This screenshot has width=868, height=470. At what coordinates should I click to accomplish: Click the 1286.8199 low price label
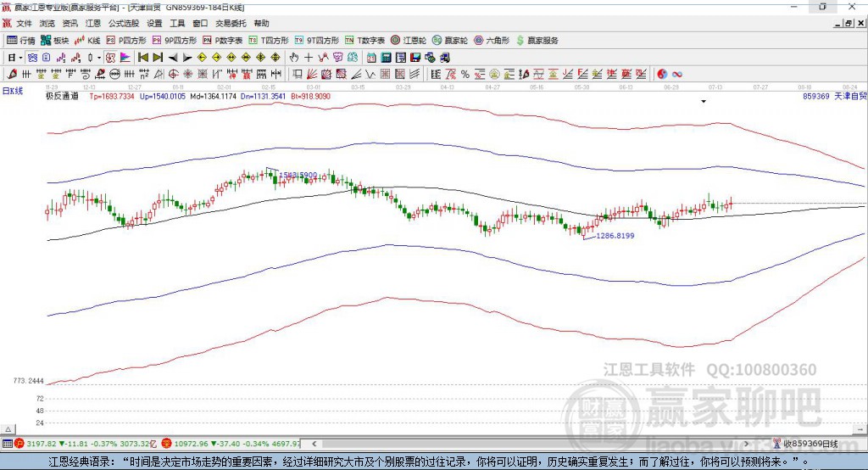[615, 236]
